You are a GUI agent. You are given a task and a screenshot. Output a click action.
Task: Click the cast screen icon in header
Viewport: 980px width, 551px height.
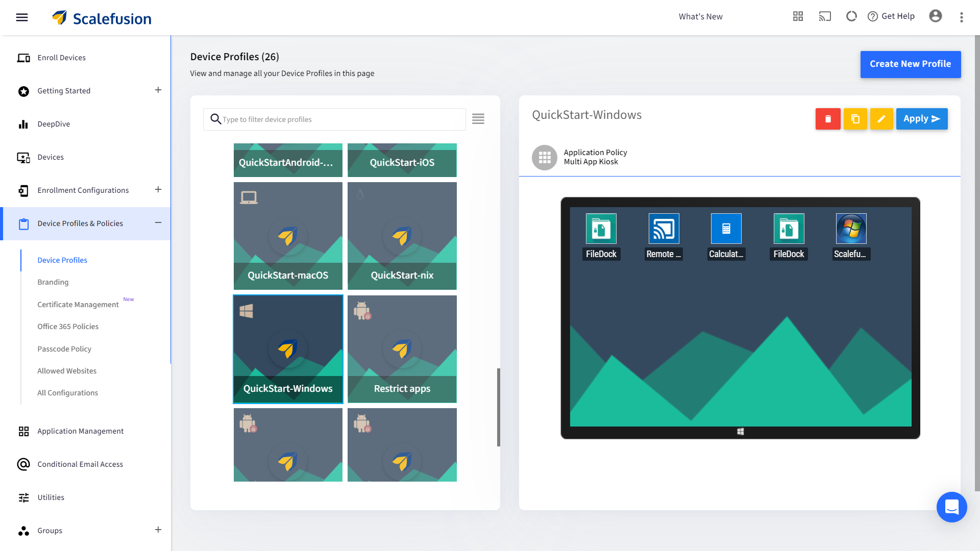[825, 16]
